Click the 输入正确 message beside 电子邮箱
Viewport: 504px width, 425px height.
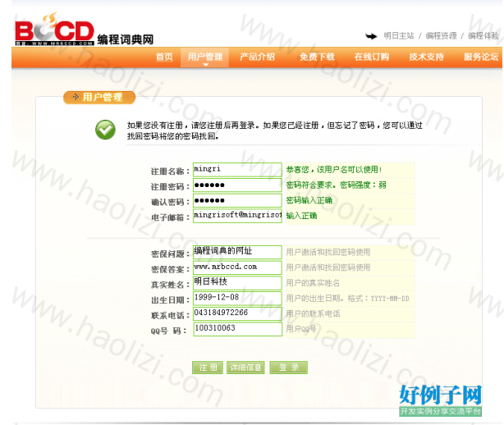301,216
